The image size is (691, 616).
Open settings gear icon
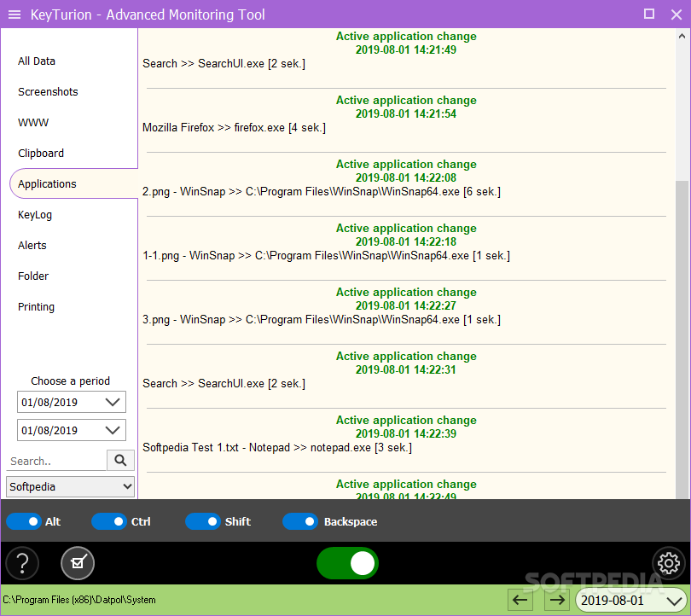click(669, 563)
